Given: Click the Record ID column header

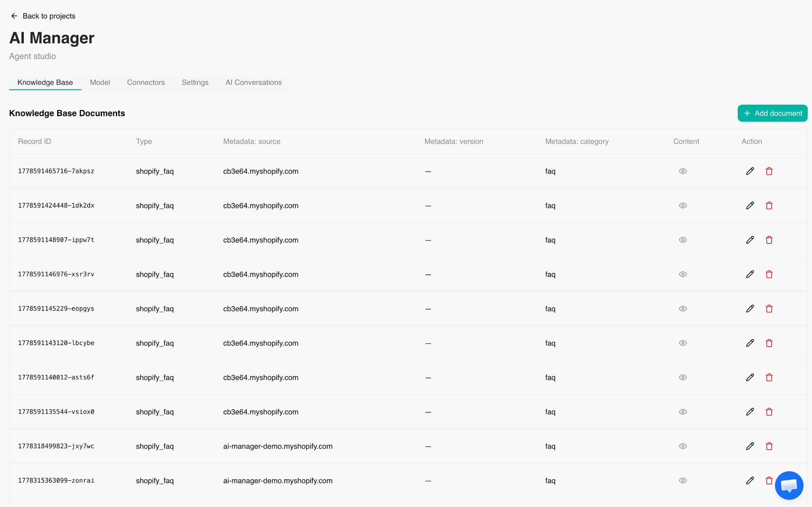Looking at the screenshot, I should click(x=34, y=142).
